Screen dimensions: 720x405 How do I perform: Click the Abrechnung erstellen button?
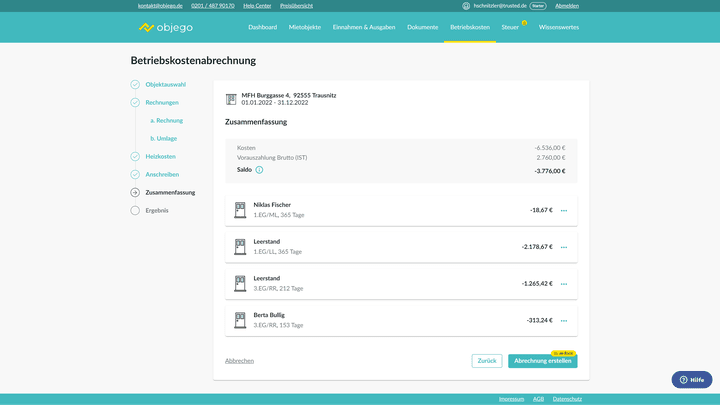pos(543,361)
